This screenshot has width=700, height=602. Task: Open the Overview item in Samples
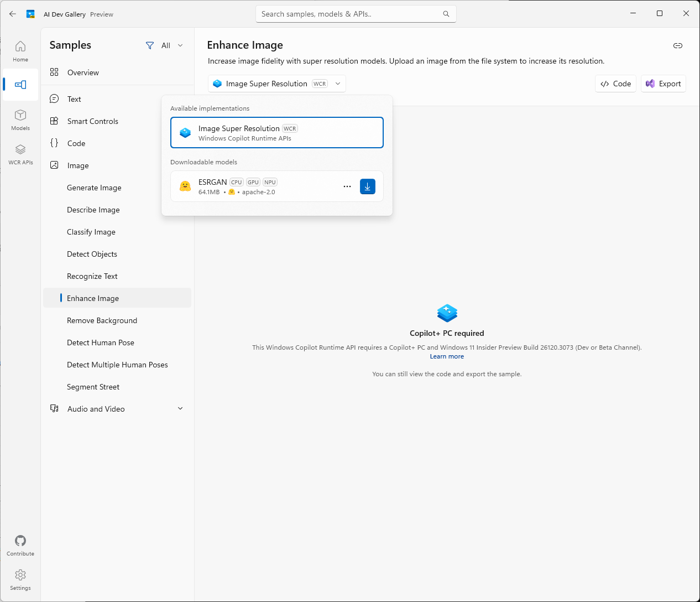(83, 72)
